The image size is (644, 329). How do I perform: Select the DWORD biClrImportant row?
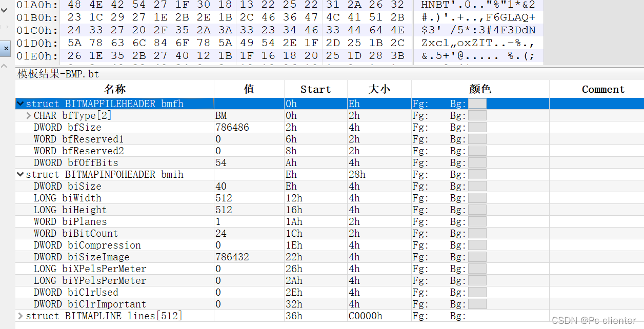tap(330, 304)
